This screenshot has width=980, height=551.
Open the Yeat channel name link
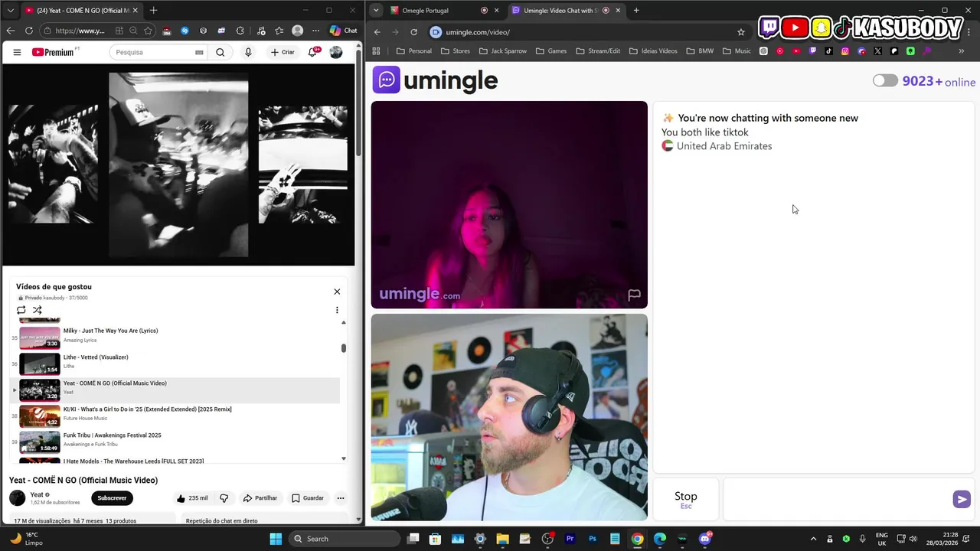37,495
